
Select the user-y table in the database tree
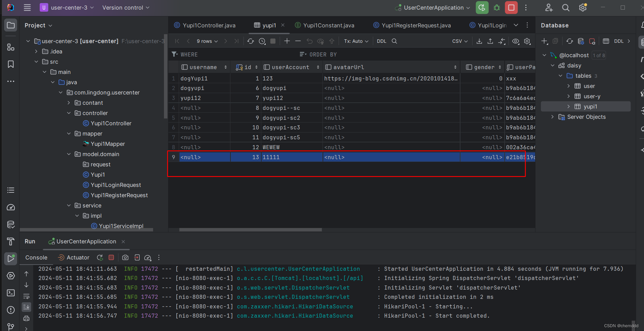[x=592, y=96]
